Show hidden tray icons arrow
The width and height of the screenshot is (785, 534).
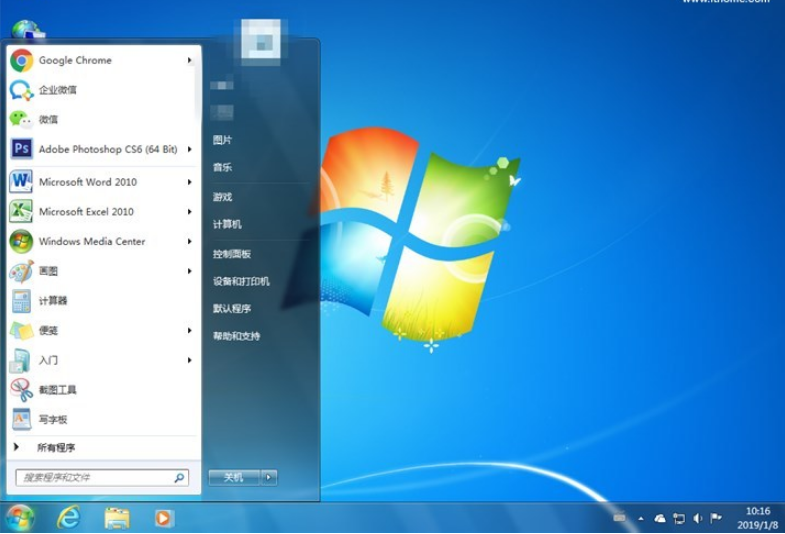(x=641, y=518)
